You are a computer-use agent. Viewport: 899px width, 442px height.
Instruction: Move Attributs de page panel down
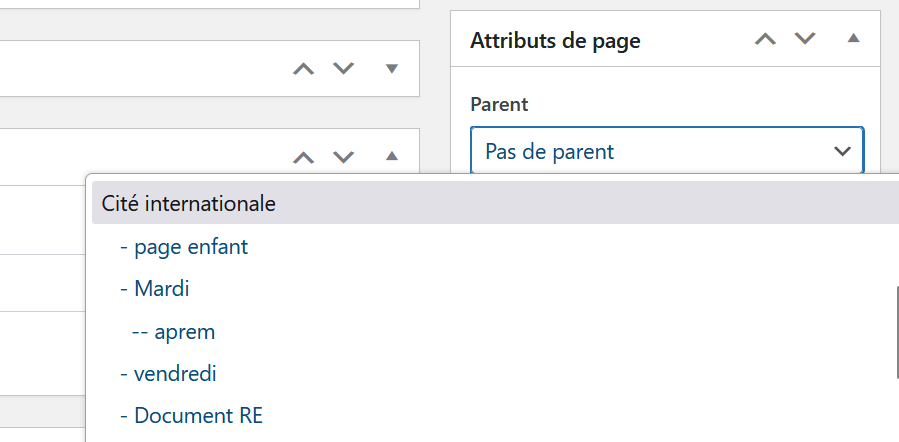805,40
